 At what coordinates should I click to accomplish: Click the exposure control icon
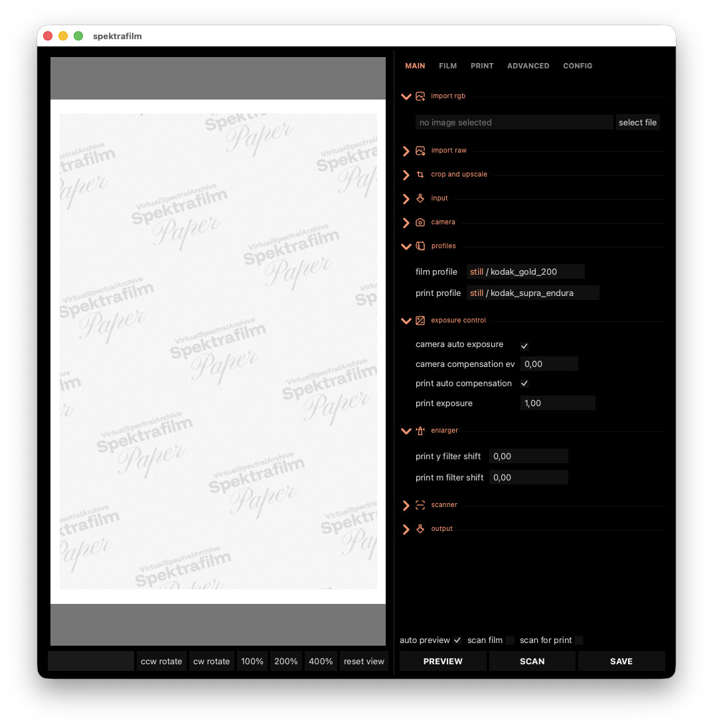coord(420,321)
